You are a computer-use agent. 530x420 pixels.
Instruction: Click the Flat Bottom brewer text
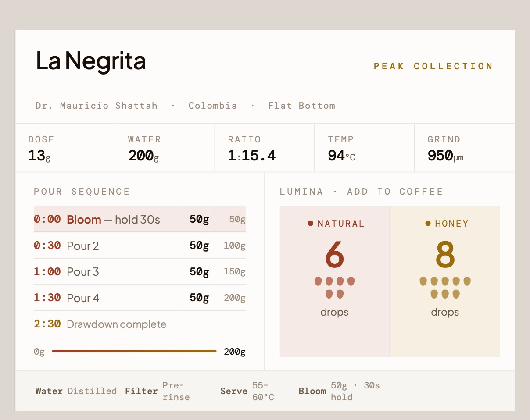302,106
